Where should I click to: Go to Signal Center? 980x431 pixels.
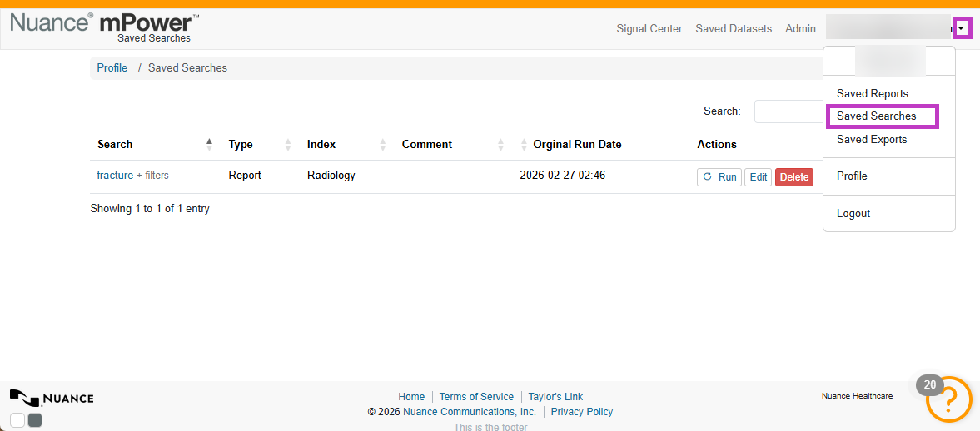coord(649,29)
